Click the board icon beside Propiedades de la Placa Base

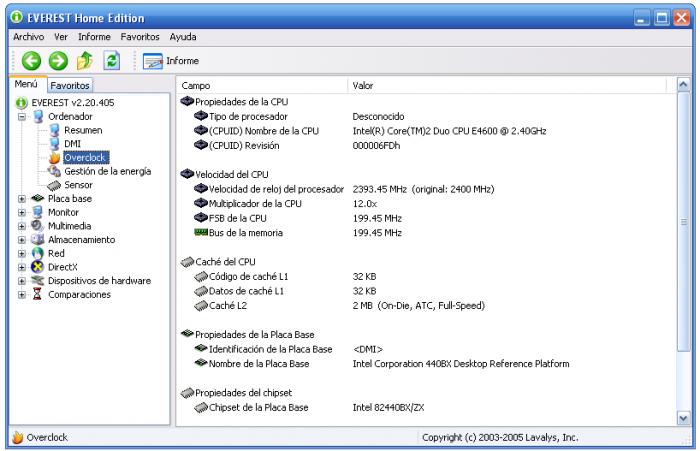(x=187, y=334)
